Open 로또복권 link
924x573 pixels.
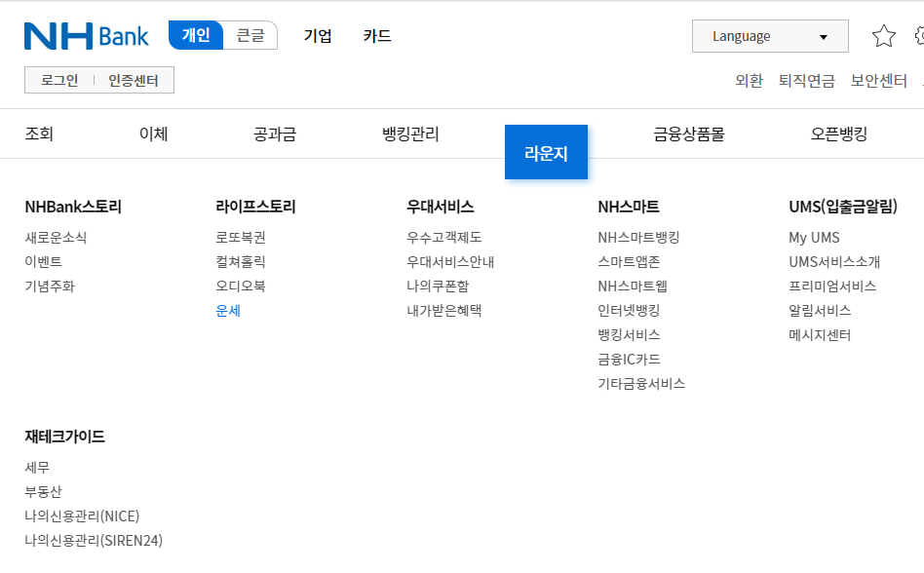(x=241, y=238)
